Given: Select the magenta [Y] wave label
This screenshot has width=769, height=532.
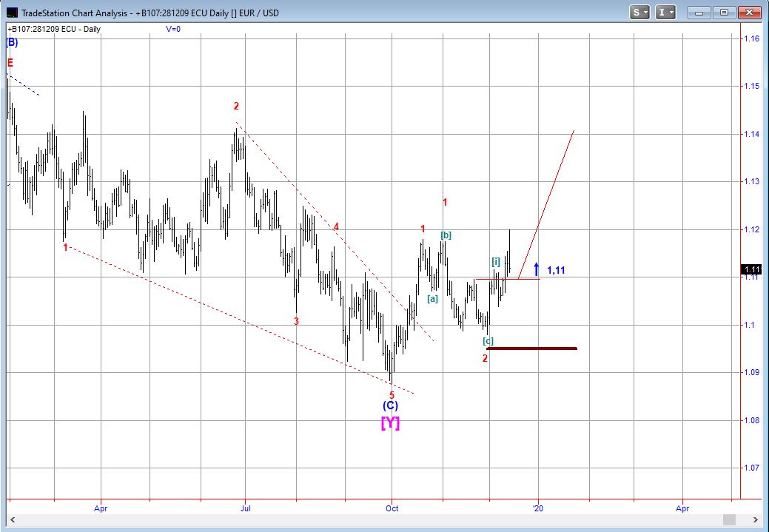Looking at the screenshot, I should point(390,422).
